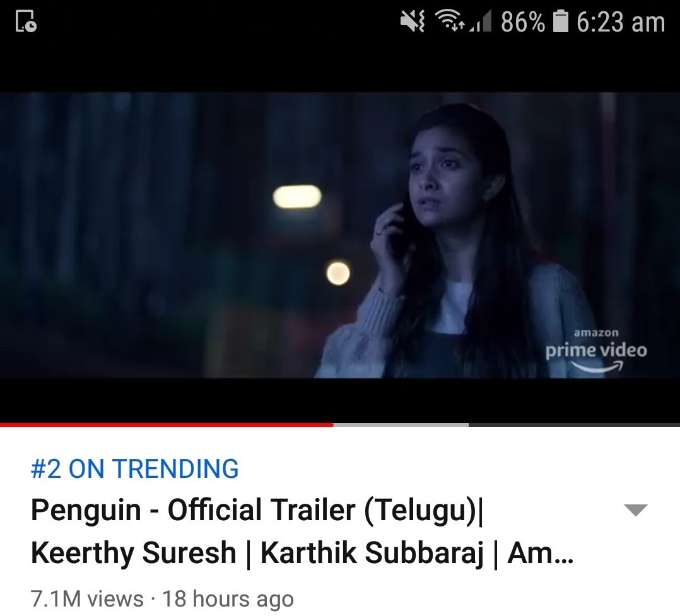
Task: Open the #2 ON TRENDING link
Action: [x=134, y=468]
